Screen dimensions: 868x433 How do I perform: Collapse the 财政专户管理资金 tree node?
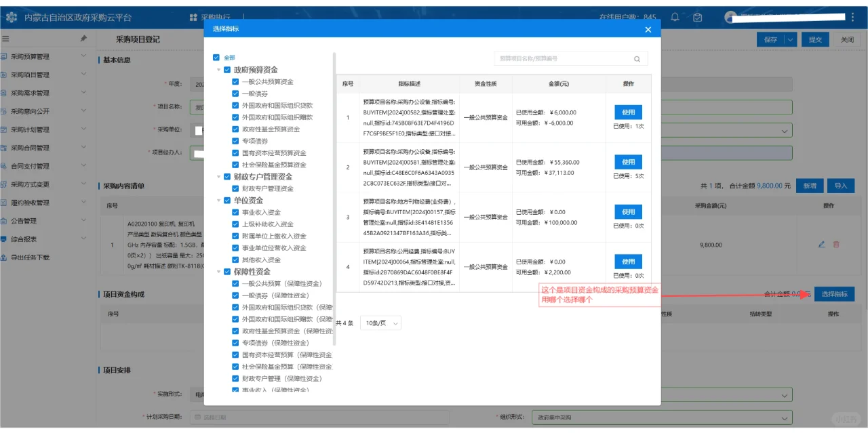(218, 177)
